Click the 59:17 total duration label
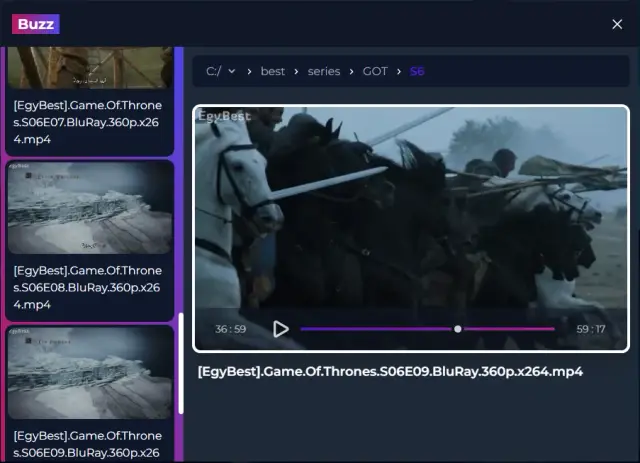Image resolution: width=640 pixels, height=463 pixels. (x=590, y=328)
